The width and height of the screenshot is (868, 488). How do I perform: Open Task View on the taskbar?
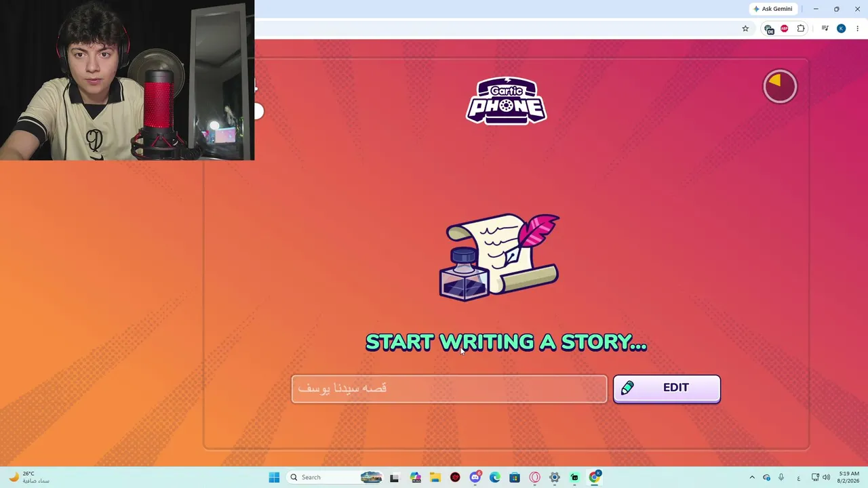click(x=394, y=477)
